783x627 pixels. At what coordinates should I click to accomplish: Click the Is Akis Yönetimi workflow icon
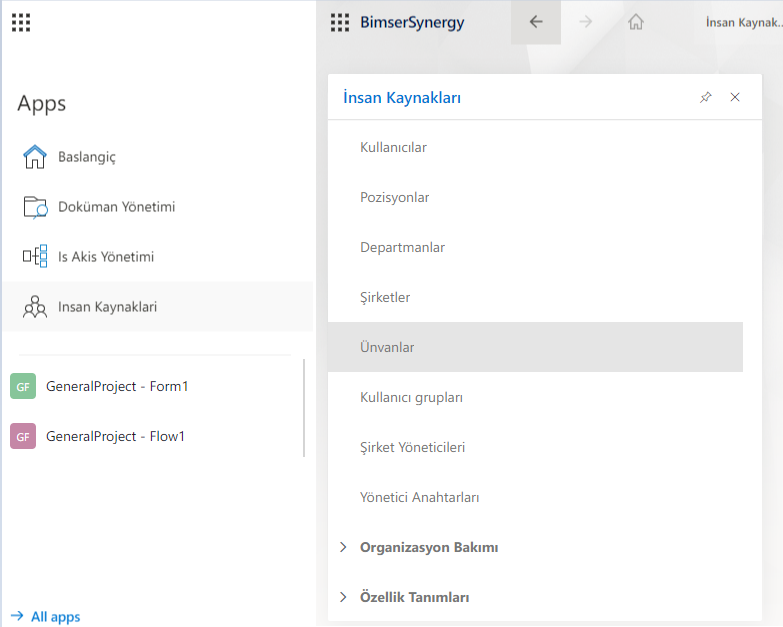click(35, 257)
